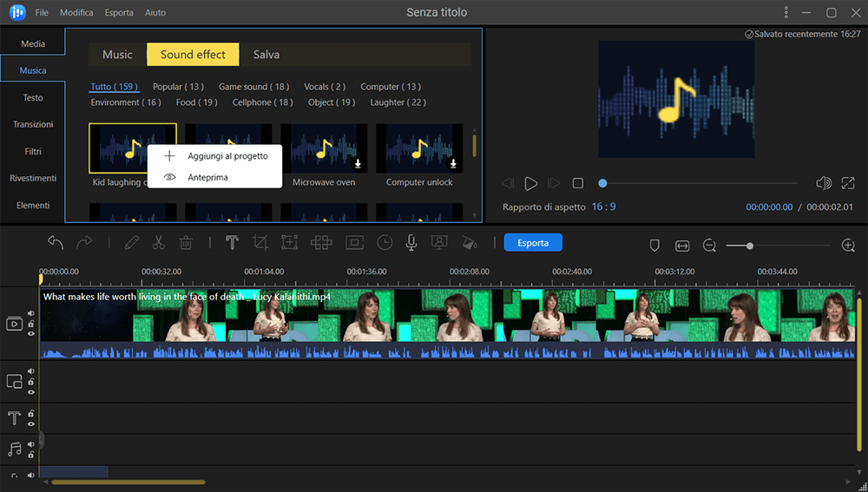Click the microphone voice-over icon
Screen dimensions: 868x492
(411, 243)
